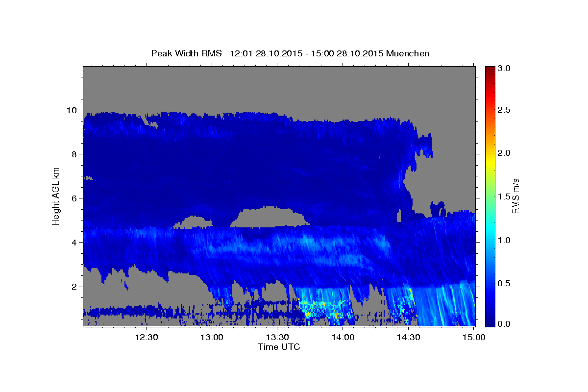The width and height of the screenshot is (588, 392).
Task: Click the 13:30 time tick label
Action: [277, 337]
